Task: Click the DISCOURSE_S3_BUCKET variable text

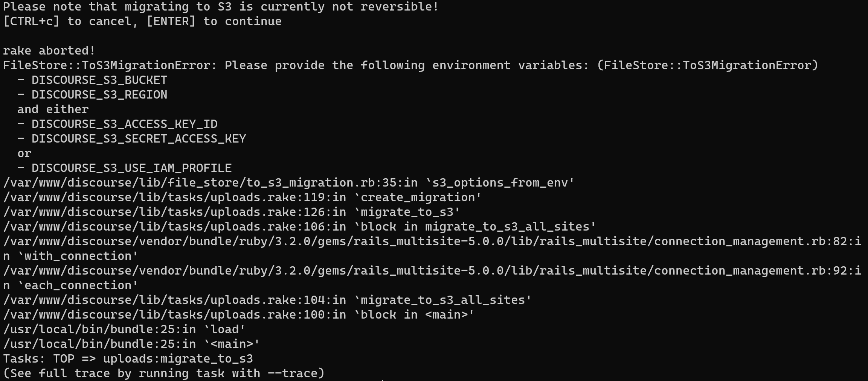Action: tap(99, 80)
